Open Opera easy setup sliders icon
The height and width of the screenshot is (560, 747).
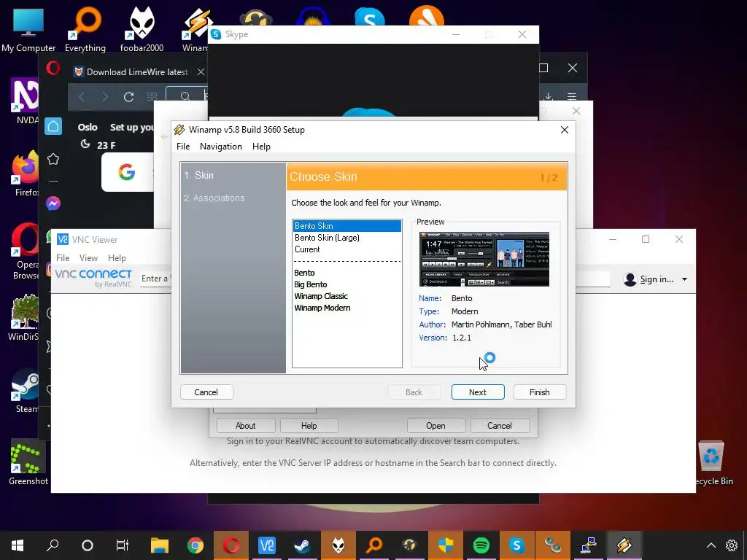coord(572,97)
